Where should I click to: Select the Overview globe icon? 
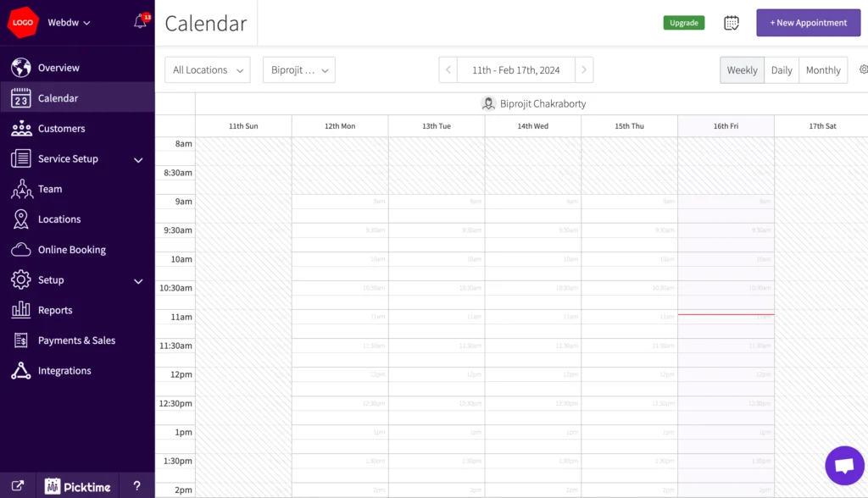point(20,66)
